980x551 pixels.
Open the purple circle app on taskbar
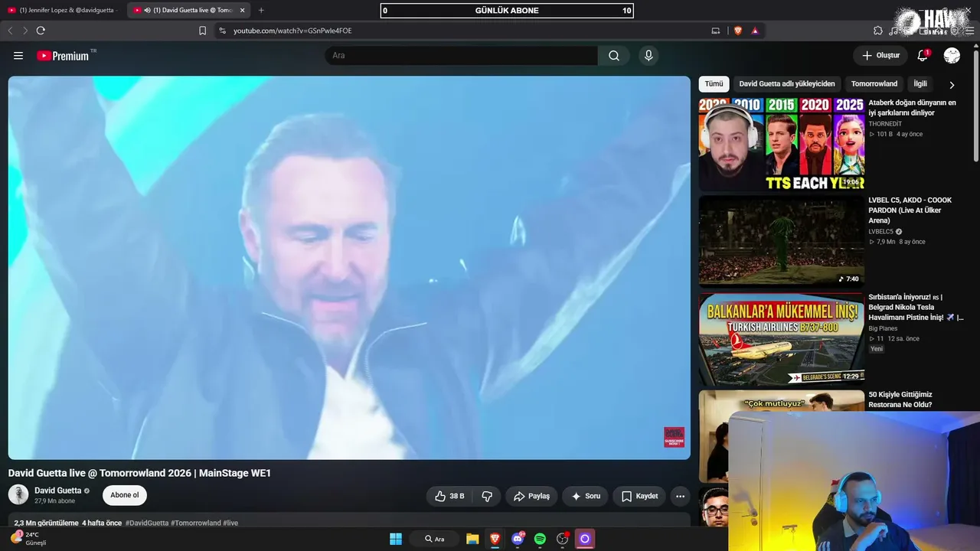(585, 539)
